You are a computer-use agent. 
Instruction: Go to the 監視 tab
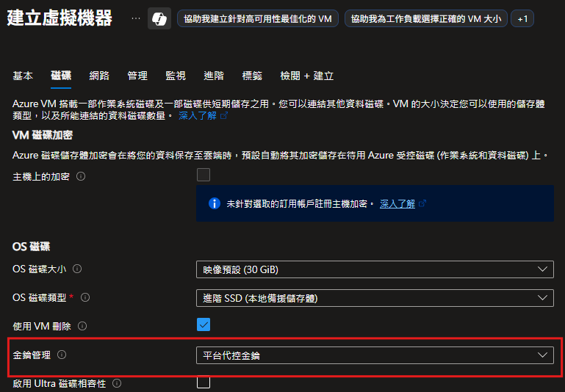click(176, 76)
